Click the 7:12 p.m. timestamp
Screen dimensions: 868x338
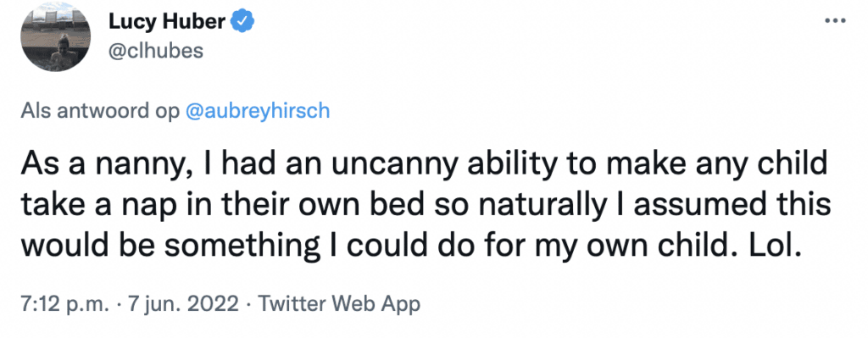63,304
